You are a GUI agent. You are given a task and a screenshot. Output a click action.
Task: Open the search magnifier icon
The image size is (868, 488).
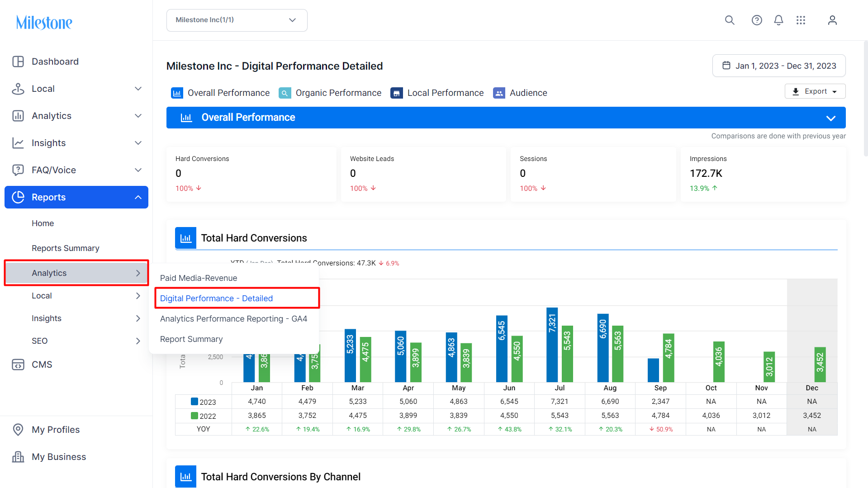(x=730, y=20)
